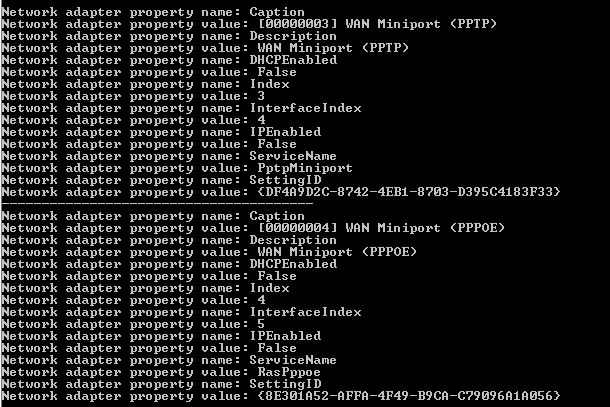Click the PPPOE adapter's 'IPEnabled' property name

284,336
